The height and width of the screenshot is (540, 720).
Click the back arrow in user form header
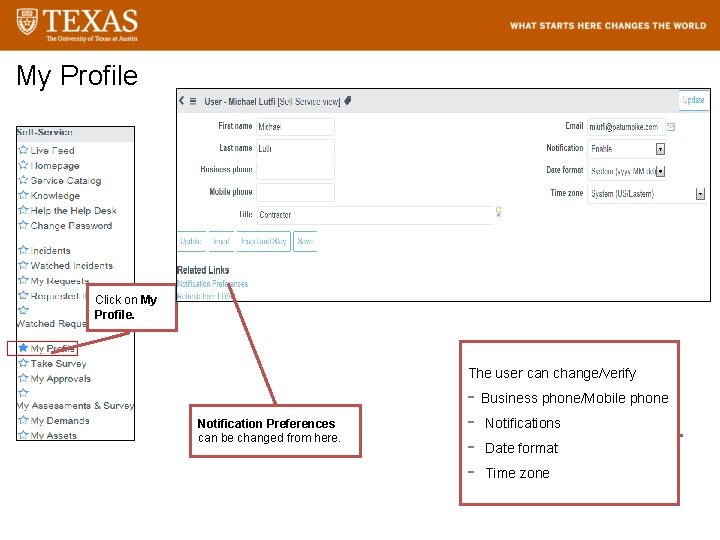182,101
